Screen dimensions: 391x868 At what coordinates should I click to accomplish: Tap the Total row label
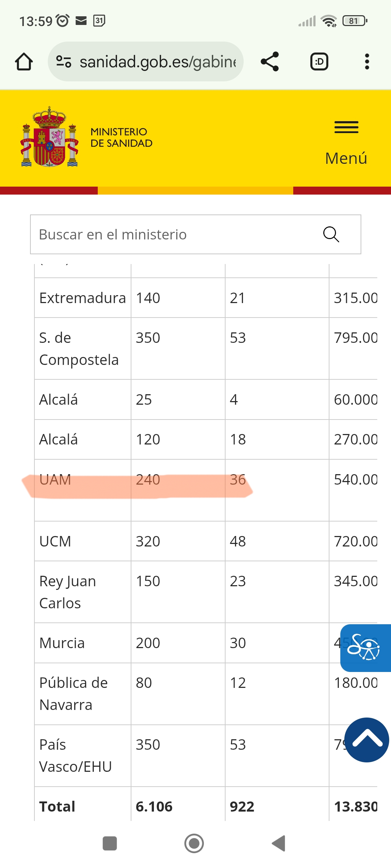(x=57, y=807)
